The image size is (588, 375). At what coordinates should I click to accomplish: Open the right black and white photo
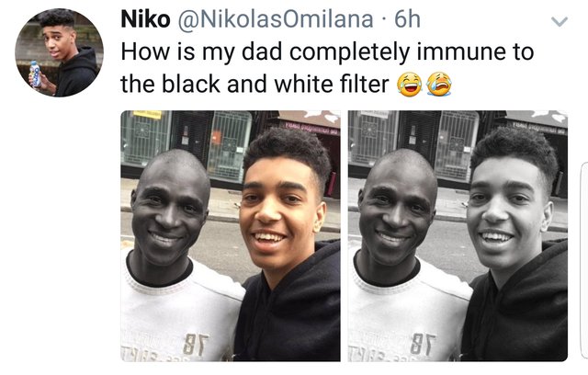pos(458,236)
